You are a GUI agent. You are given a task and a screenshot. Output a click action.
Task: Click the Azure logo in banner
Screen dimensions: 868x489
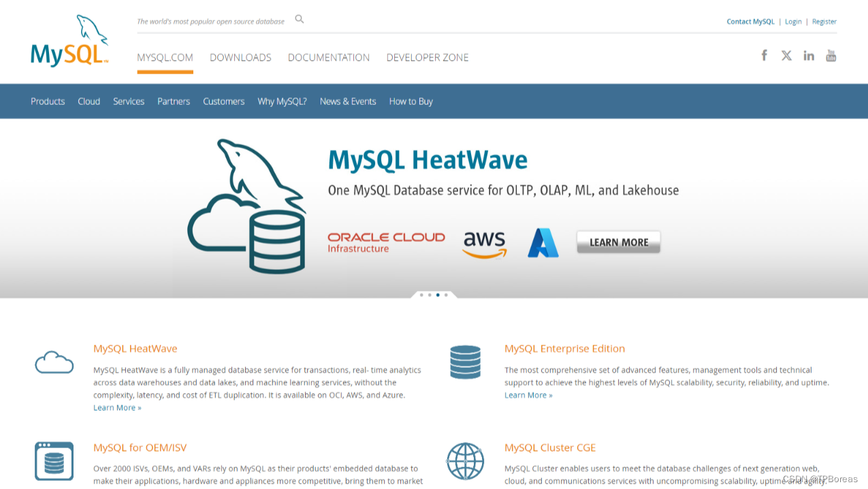click(543, 242)
